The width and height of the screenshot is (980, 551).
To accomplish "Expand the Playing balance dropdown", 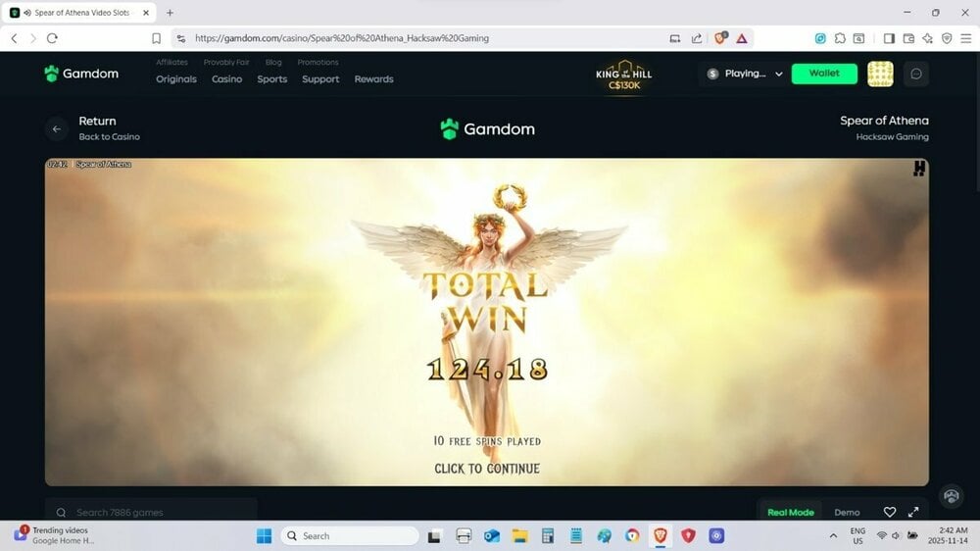I will 779,74.
